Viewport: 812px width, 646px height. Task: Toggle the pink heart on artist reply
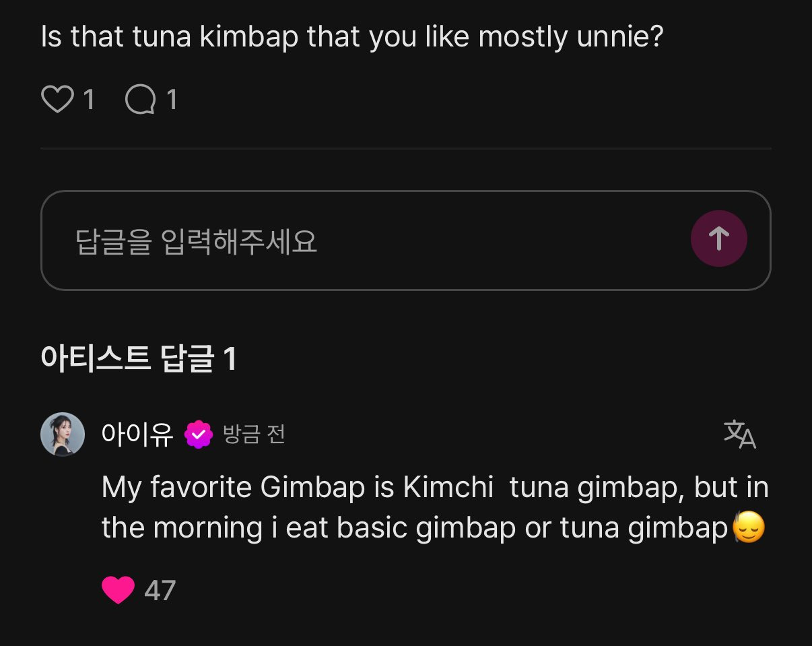118,590
